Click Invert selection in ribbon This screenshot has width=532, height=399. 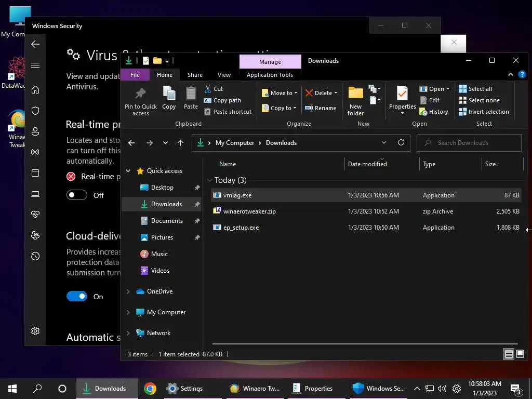tap(484, 112)
